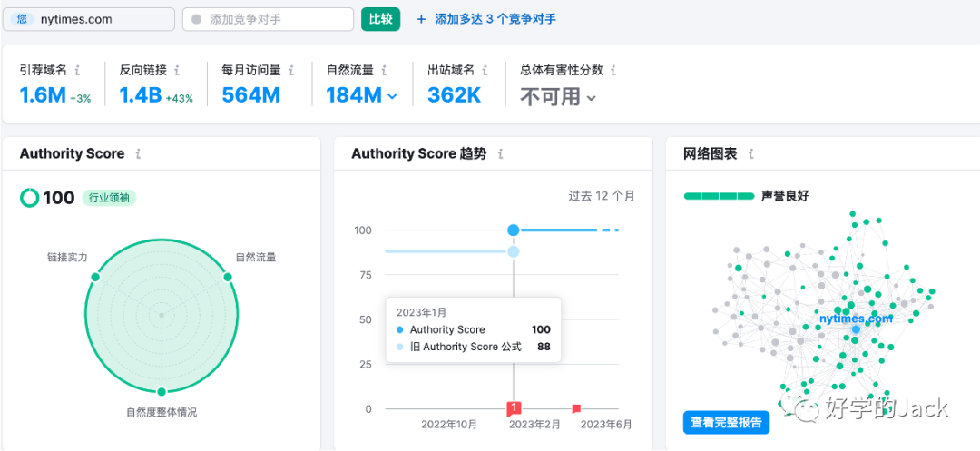Screen dimensions: 980x451
Task: Expand the 184M 自然流量 dropdown
Action: pyautogui.click(x=392, y=96)
